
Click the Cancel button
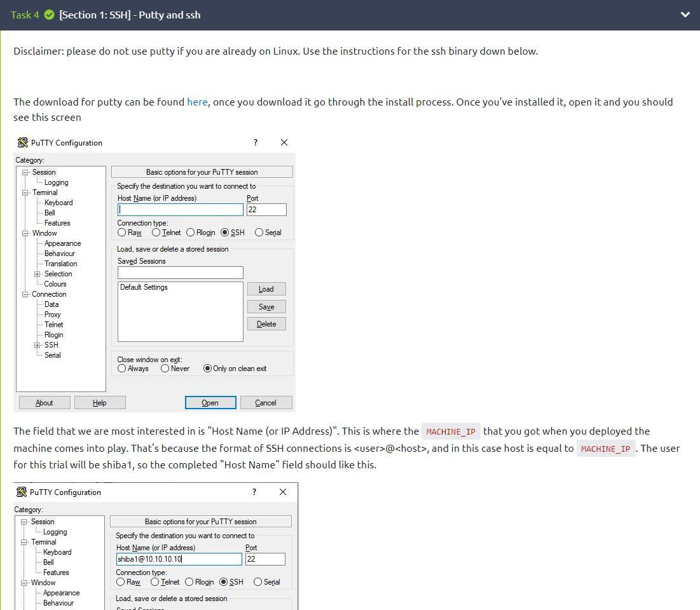click(x=266, y=403)
